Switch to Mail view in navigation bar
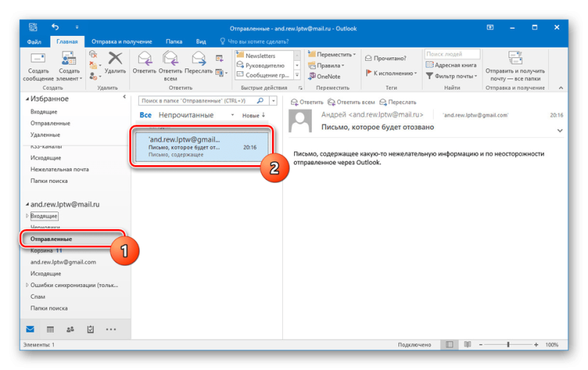 [x=30, y=329]
